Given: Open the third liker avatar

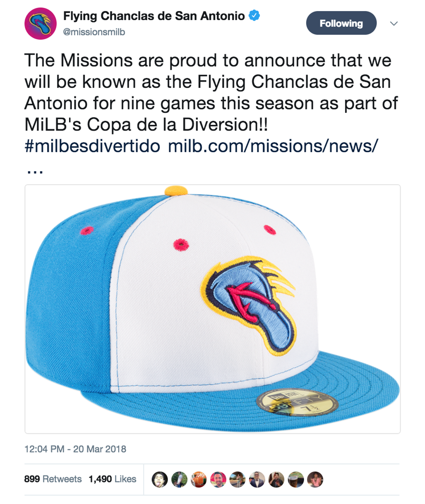Looking at the screenshot, I should [x=199, y=480].
